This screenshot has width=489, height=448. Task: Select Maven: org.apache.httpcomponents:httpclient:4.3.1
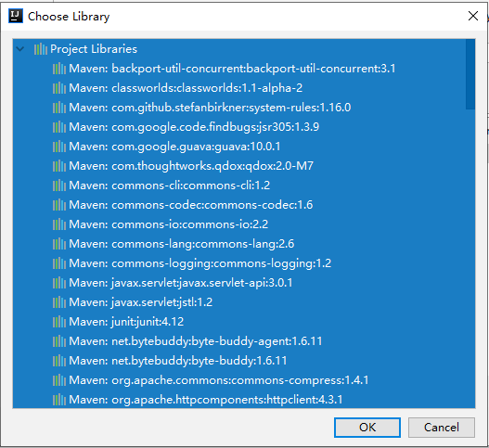[205, 400]
